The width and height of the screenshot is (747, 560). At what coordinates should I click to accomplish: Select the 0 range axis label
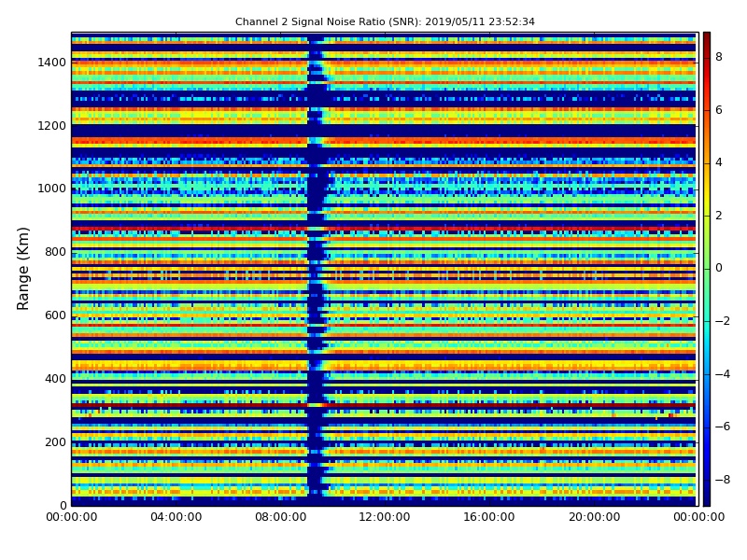(x=63, y=505)
